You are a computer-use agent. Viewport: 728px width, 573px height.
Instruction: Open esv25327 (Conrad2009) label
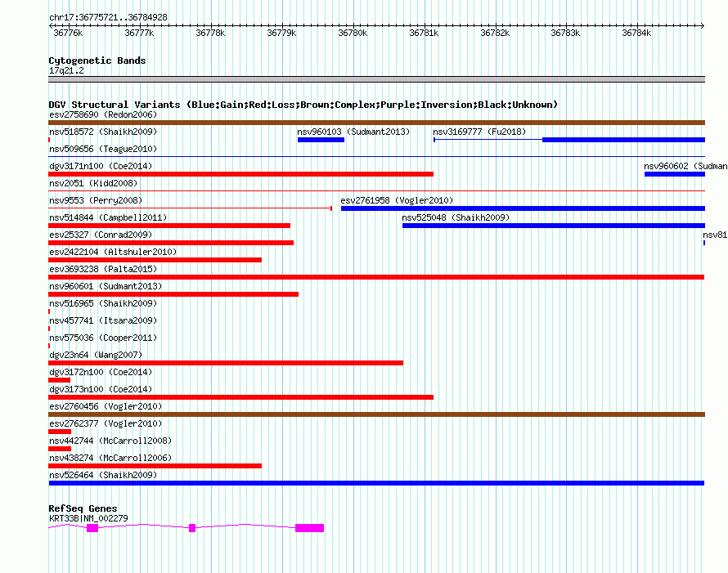(x=101, y=235)
